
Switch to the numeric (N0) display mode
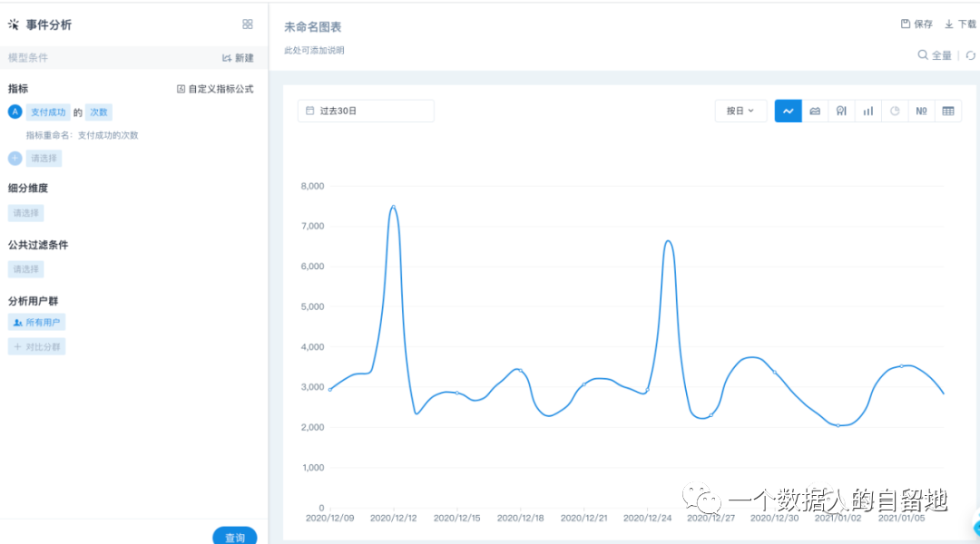click(x=921, y=111)
